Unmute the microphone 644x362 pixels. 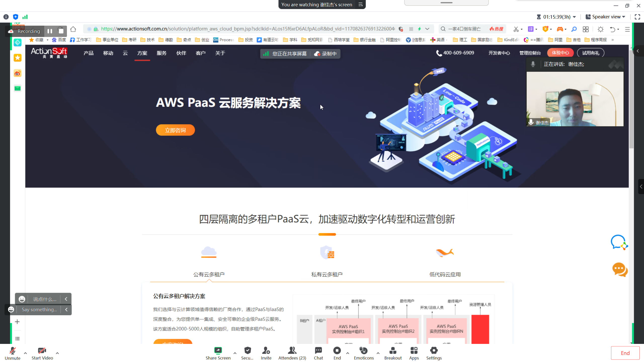tap(12, 350)
